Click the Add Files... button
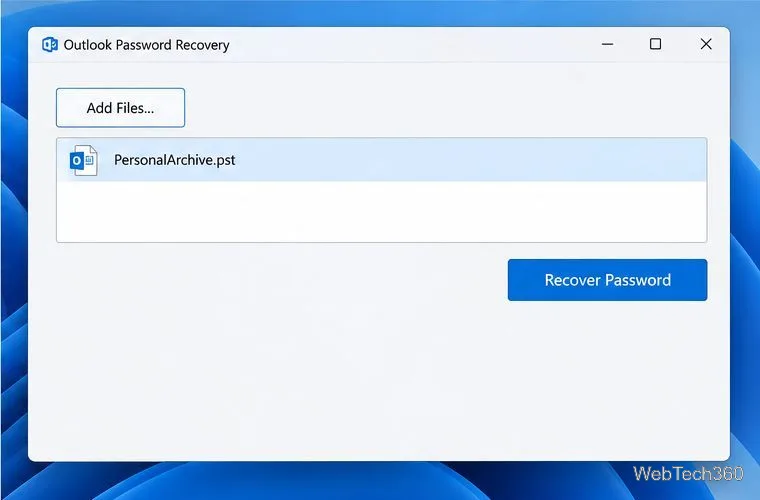Screen dimensions: 760x500 click(120, 108)
